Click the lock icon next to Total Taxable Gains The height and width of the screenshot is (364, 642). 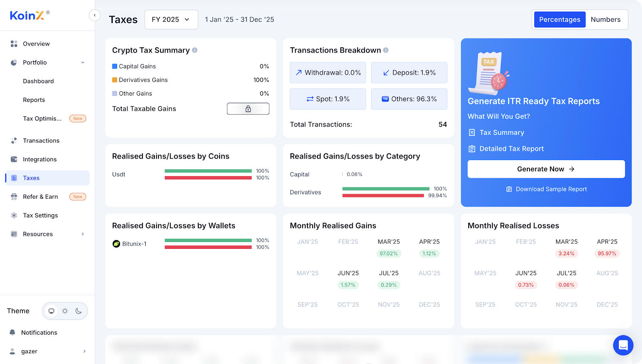248,108
